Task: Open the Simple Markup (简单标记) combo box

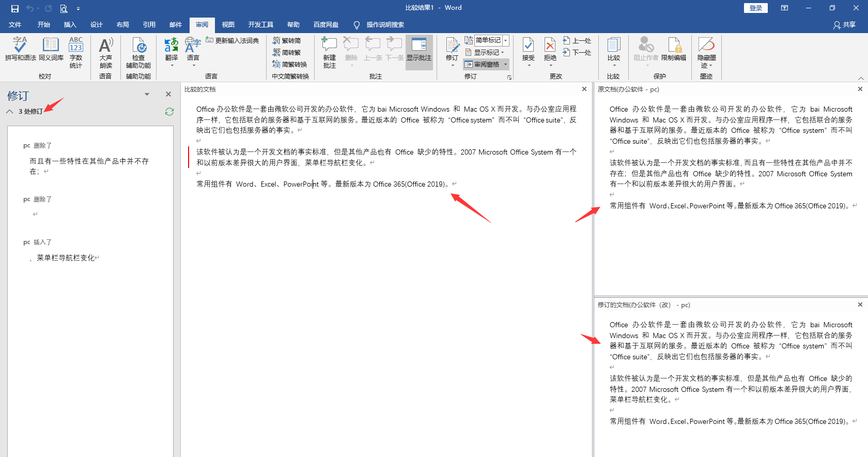Action: coord(491,40)
